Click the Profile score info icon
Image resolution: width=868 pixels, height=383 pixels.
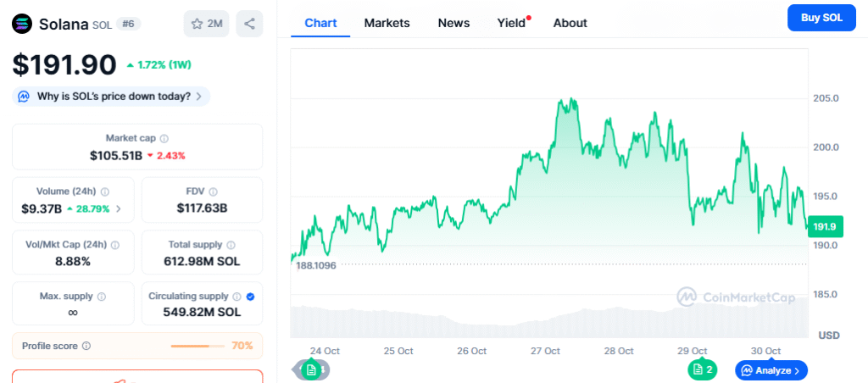(x=86, y=346)
